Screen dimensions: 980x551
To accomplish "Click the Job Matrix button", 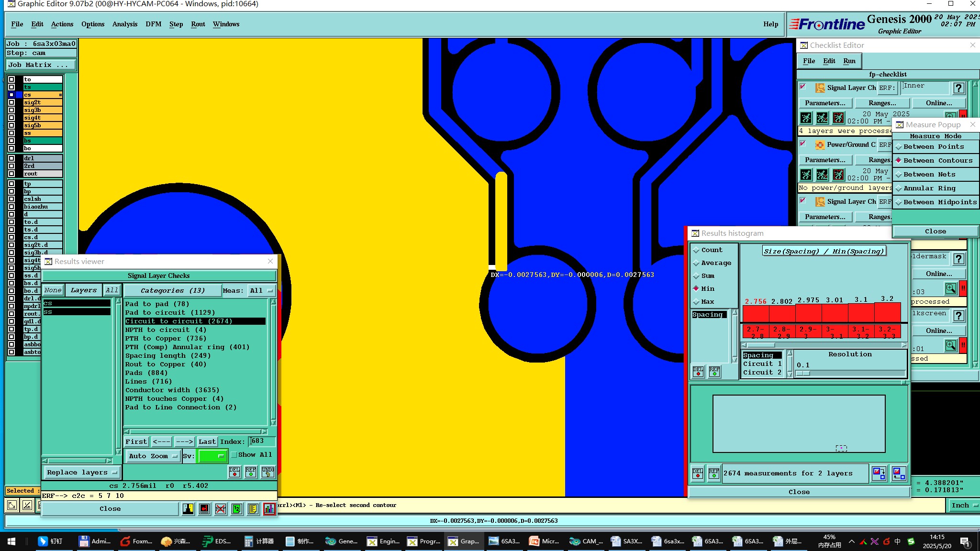I will pyautogui.click(x=41, y=65).
